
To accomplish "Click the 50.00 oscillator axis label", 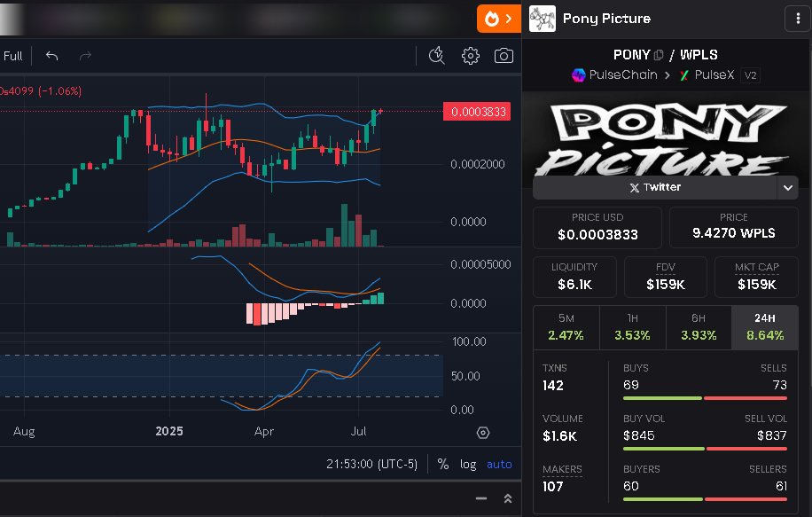I will [465, 376].
